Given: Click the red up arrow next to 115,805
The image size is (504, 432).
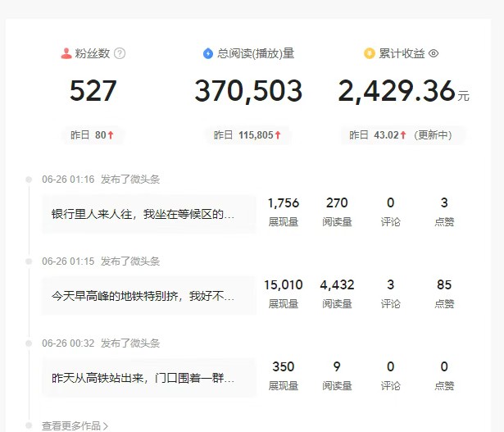Looking at the screenshot, I should coord(278,135).
